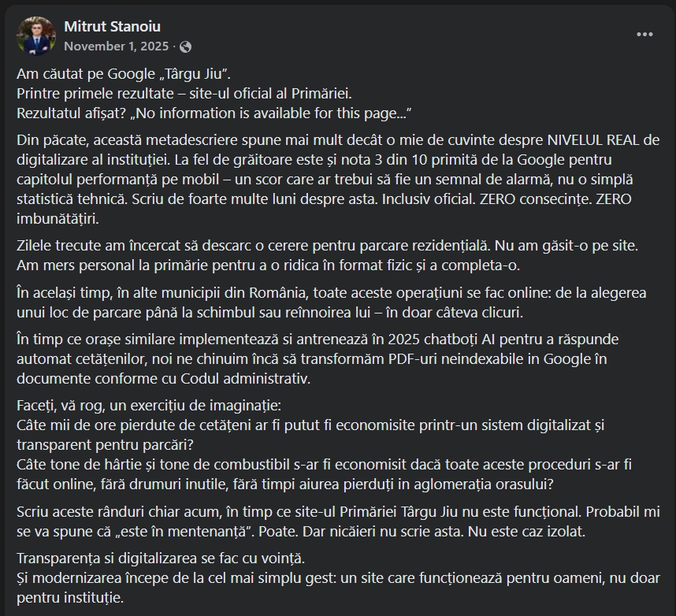Click the line 'Faceți, vă rog, un exercițiu de imaginație'
The image size is (676, 616).
pyautogui.click(x=154, y=406)
